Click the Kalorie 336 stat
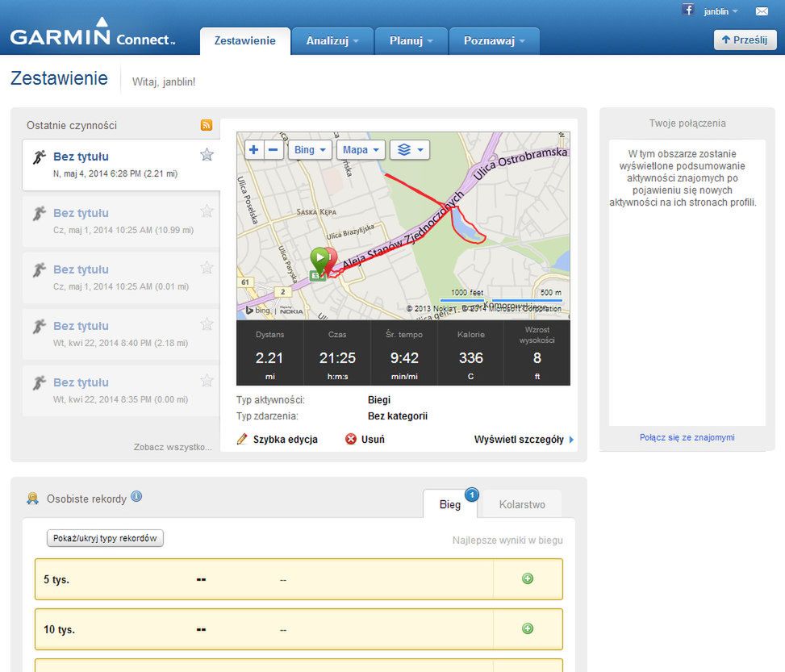 coord(470,353)
